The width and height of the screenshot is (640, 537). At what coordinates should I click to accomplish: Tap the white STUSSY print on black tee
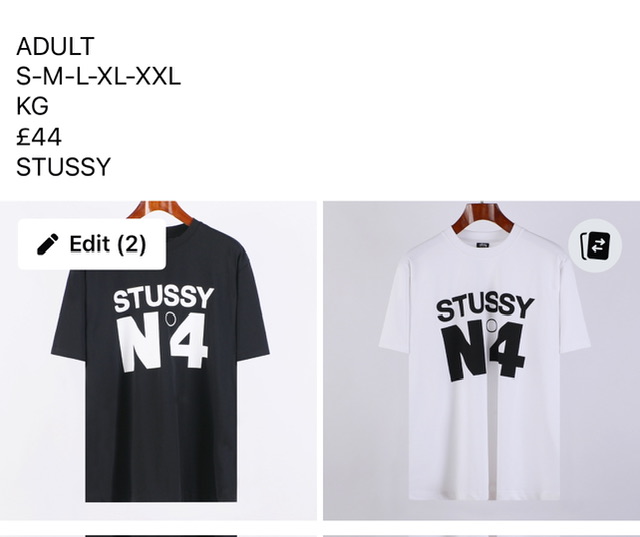163,298
